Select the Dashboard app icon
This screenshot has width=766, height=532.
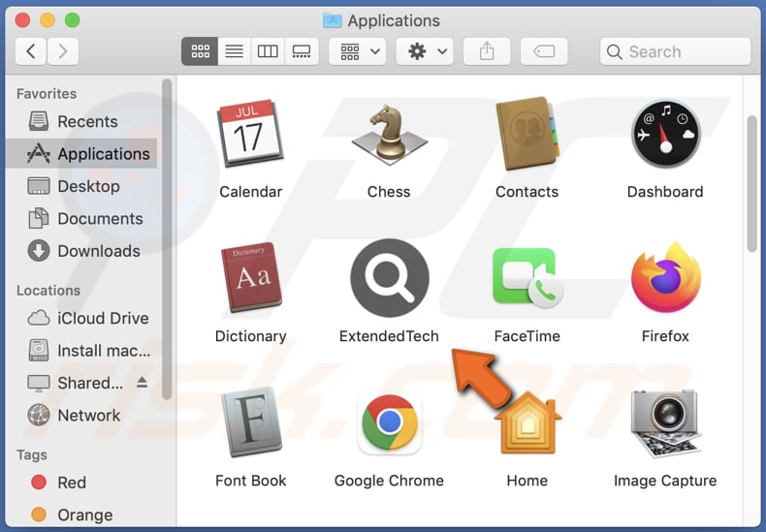[665, 134]
